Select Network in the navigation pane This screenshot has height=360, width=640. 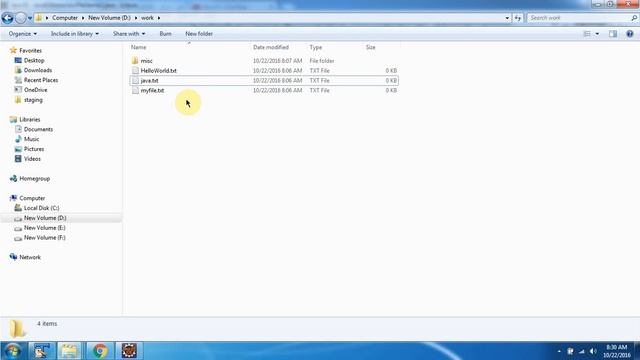[30, 257]
